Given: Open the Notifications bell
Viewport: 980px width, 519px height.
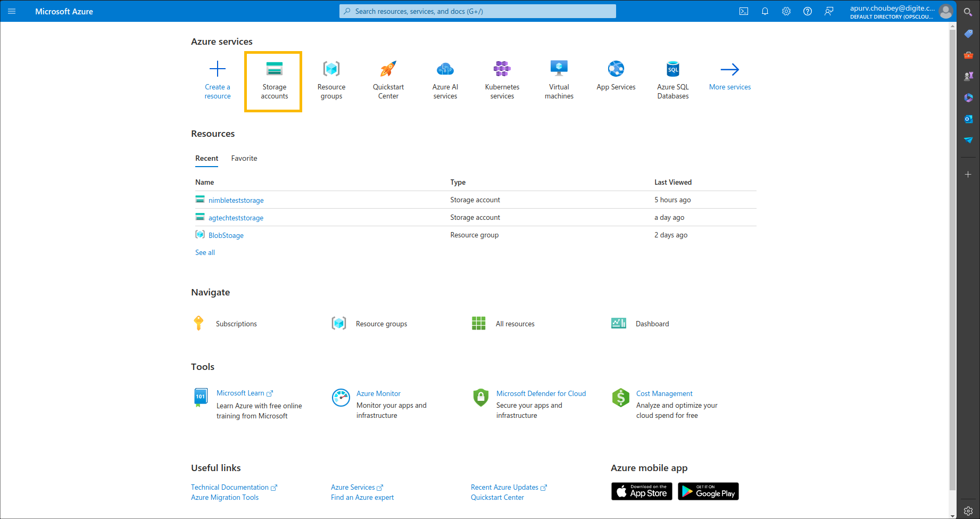Looking at the screenshot, I should point(765,11).
